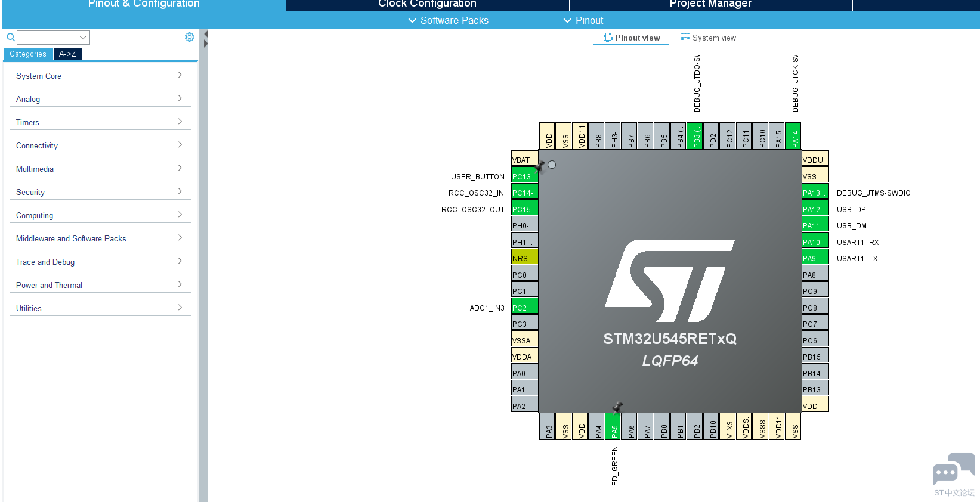Screen dimensions: 980x502
Task: Expand the Timers category
Action: [100, 122]
